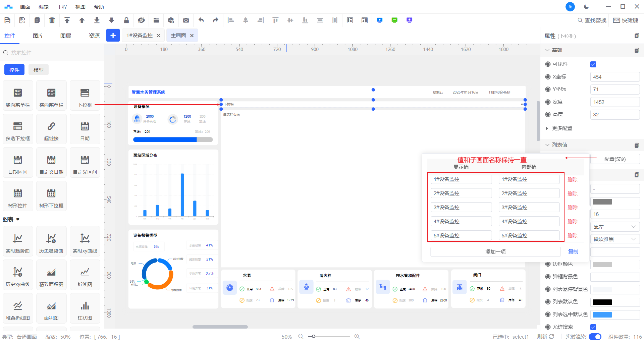
Task: Click the undo arrow icon
Action: pyautogui.click(x=201, y=20)
